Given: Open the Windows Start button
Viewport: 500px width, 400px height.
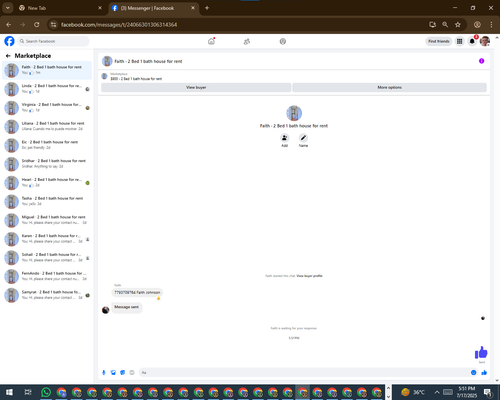Looking at the screenshot, I should click(9, 392).
